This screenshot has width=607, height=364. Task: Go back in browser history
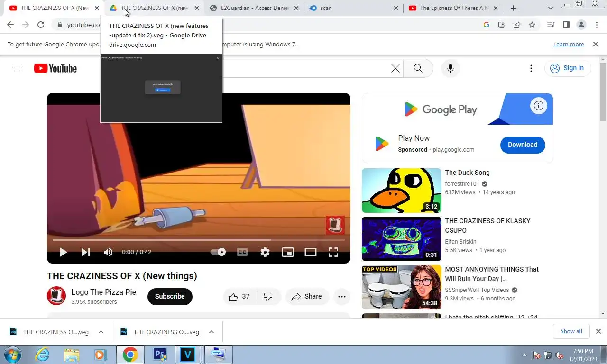coord(10,25)
